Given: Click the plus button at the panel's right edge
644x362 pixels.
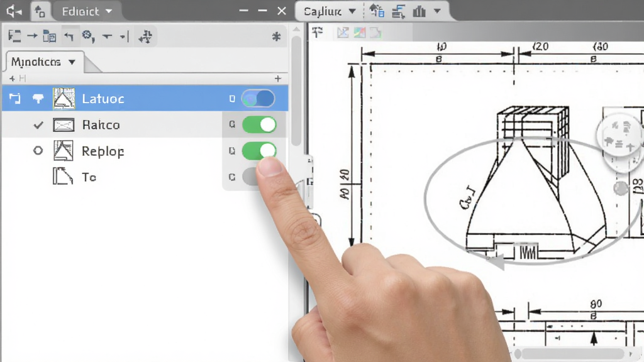Looking at the screenshot, I should click(278, 79).
